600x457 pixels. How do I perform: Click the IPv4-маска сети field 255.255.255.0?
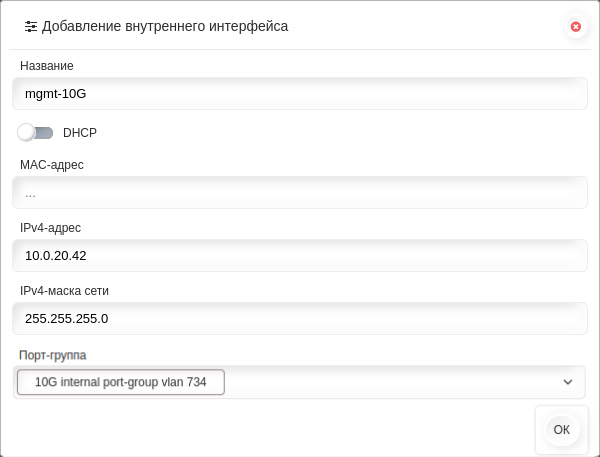click(300, 318)
